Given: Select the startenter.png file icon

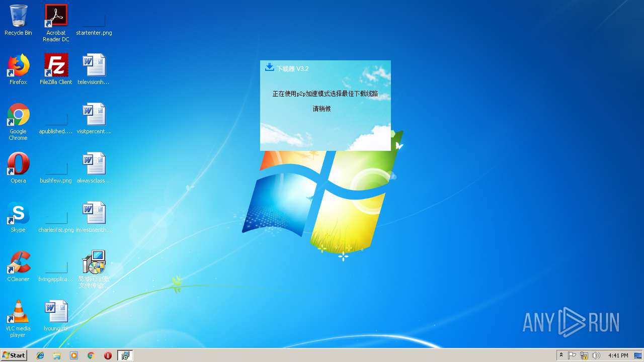Looking at the screenshot, I should pos(94,21).
